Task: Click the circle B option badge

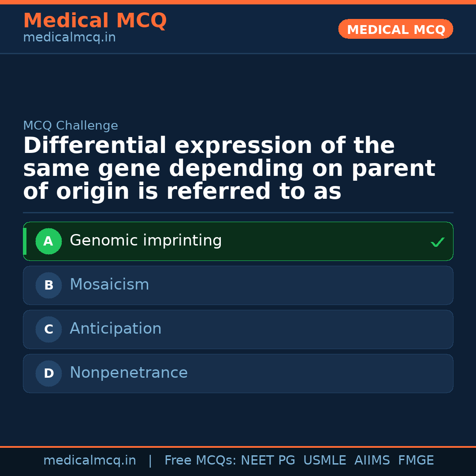Action: click(x=48, y=285)
